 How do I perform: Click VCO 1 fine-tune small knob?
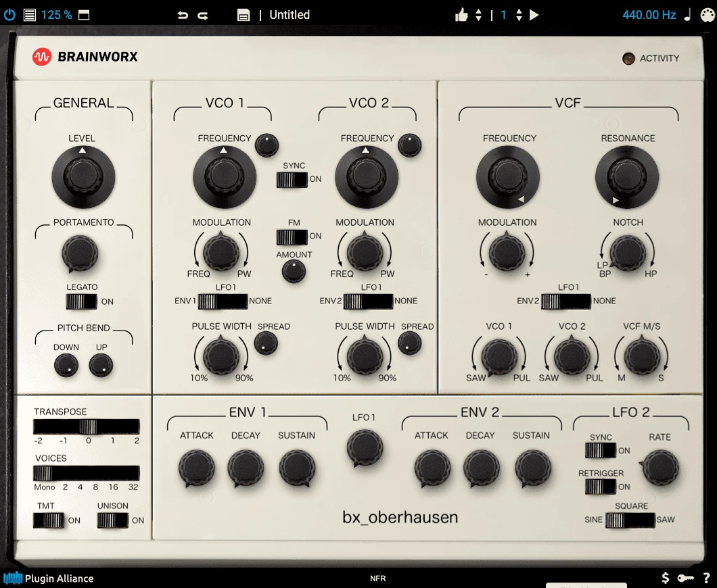[x=267, y=146]
